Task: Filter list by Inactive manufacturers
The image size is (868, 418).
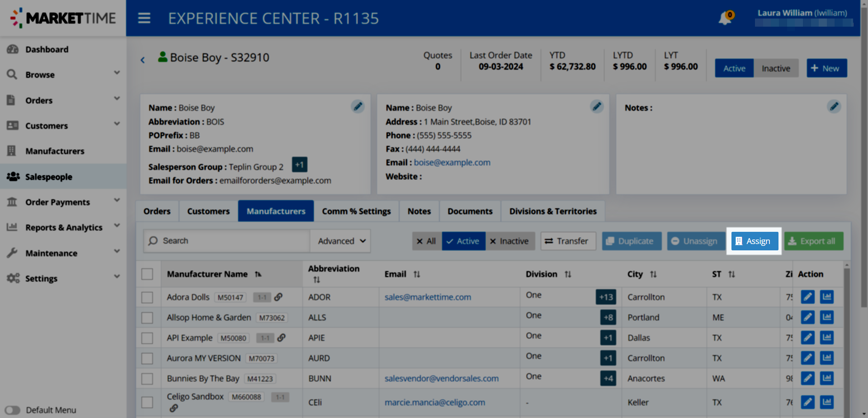Action: click(509, 241)
